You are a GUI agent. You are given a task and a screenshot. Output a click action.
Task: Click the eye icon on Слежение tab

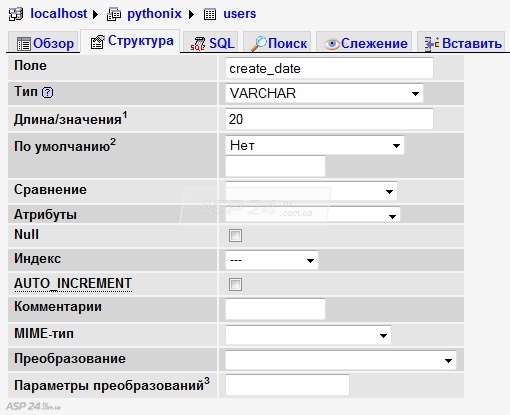click(x=332, y=44)
